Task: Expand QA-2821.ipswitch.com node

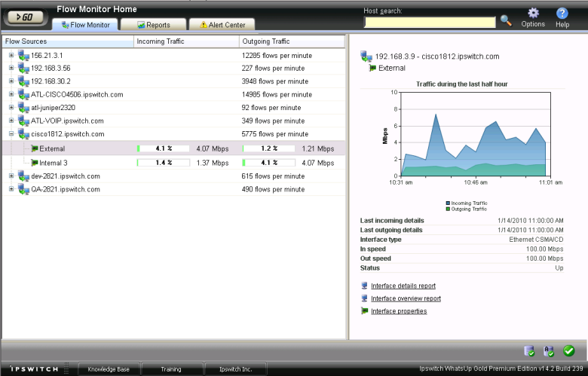Action: tap(11, 188)
